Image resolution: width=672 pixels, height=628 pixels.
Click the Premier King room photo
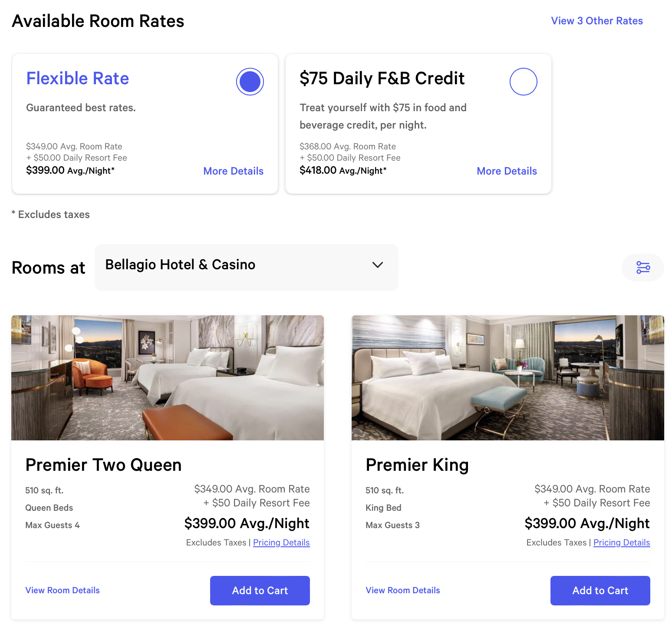[x=508, y=378]
